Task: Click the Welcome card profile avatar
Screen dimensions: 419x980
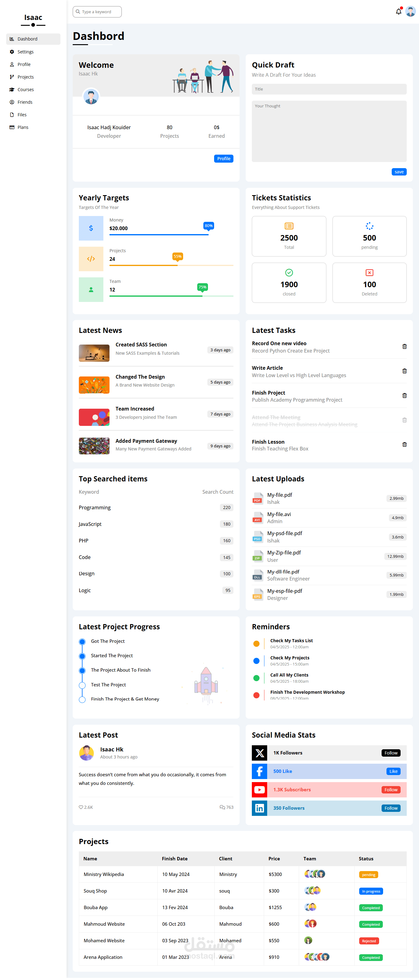Action: 91,97
